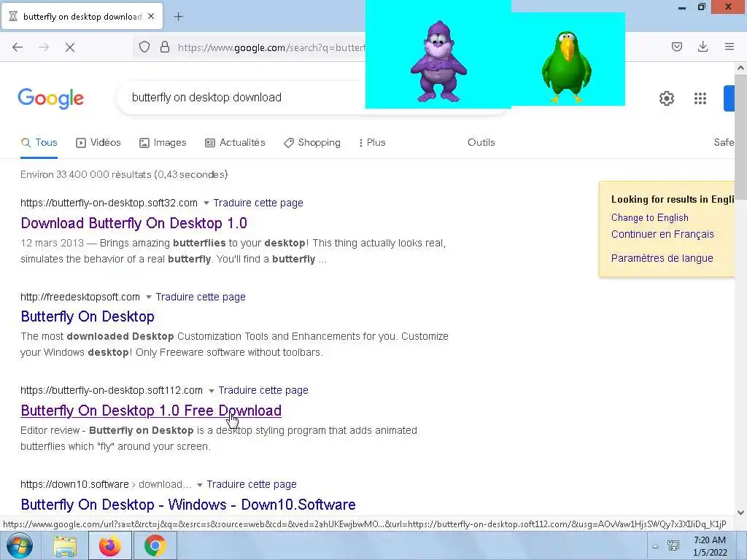Click the http://freedesktopsoft.com URL text
This screenshot has width=747, height=560.
click(80, 297)
